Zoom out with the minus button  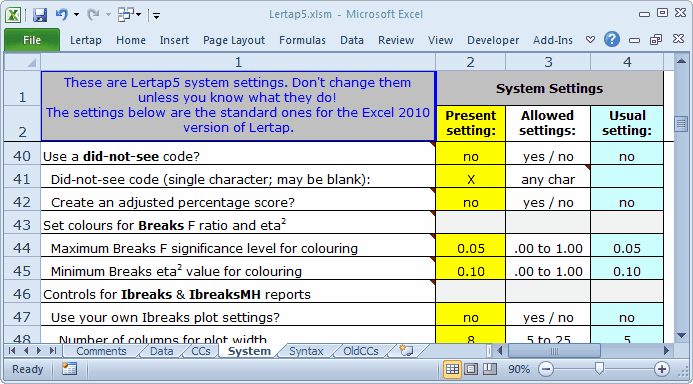(546, 369)
